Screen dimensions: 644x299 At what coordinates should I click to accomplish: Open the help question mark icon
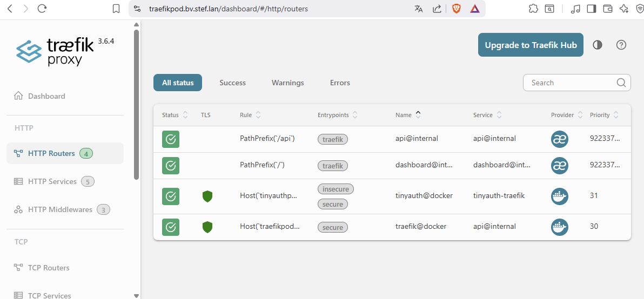tap(621, 45)
